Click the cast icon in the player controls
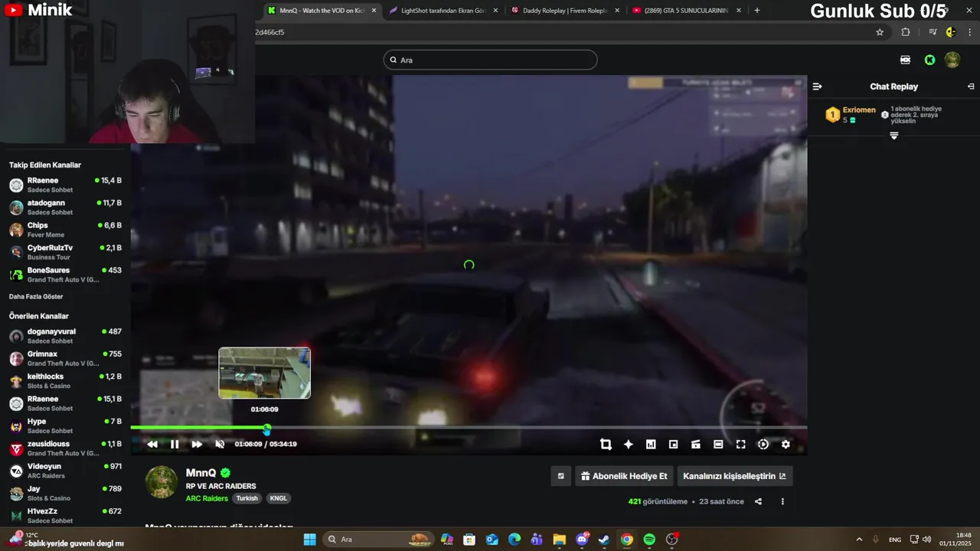 coord(696,444)
